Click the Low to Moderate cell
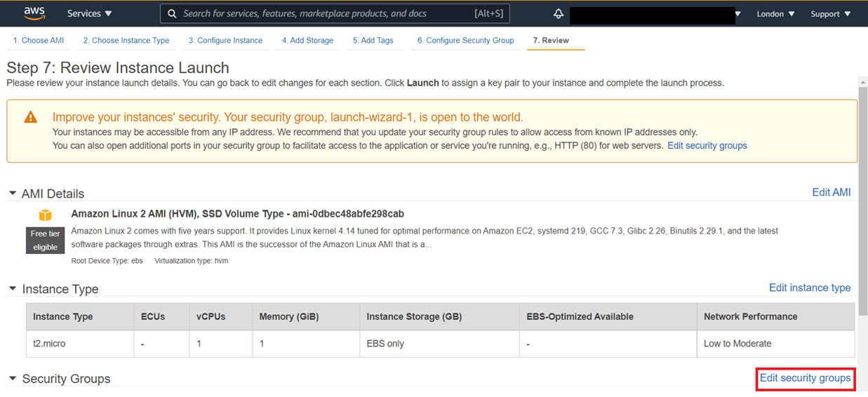 coord(775,344)
